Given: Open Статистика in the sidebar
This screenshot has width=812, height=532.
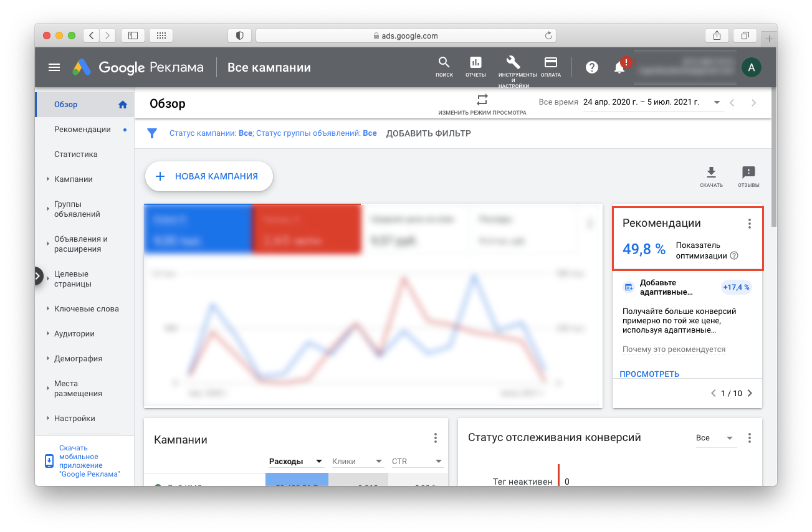Looking at the screenshot, I should click(x=75, y=154).
